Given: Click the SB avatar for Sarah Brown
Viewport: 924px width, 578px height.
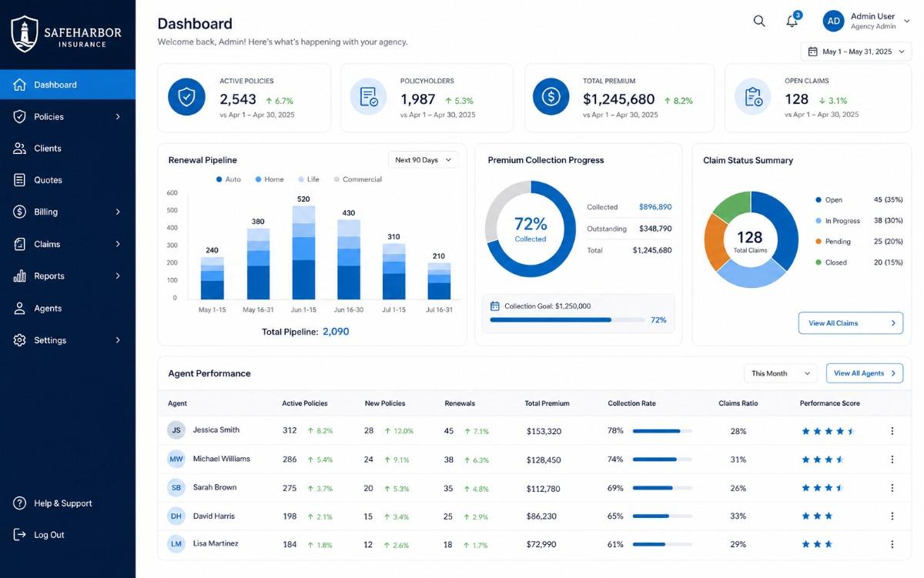Looking at the screenshot, I should pos(176,488).
